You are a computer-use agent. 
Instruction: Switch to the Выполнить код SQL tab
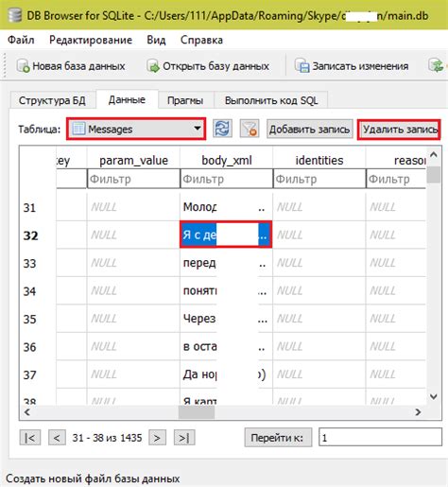click(271, 100)
